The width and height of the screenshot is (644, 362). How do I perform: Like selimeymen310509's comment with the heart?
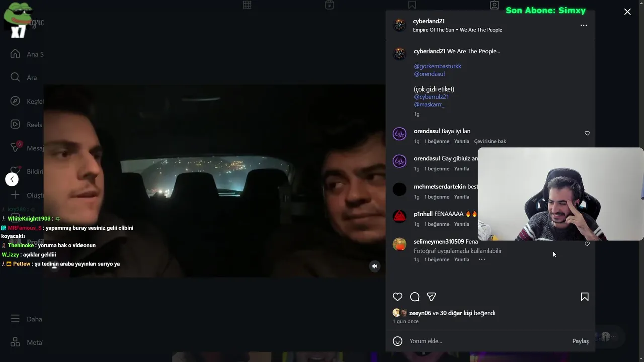click(587, 244)
